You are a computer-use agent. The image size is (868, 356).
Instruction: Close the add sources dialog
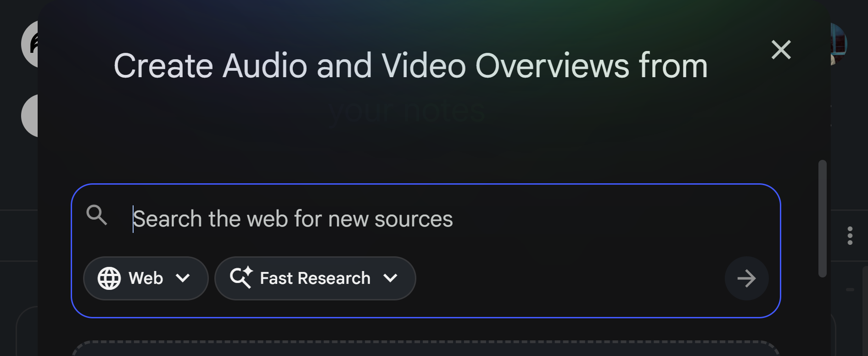pos(781,50)
